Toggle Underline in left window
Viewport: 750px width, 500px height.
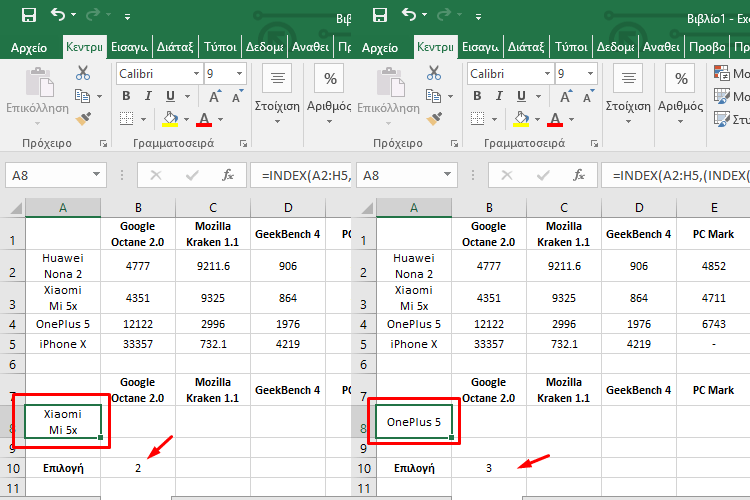point(170,96)
